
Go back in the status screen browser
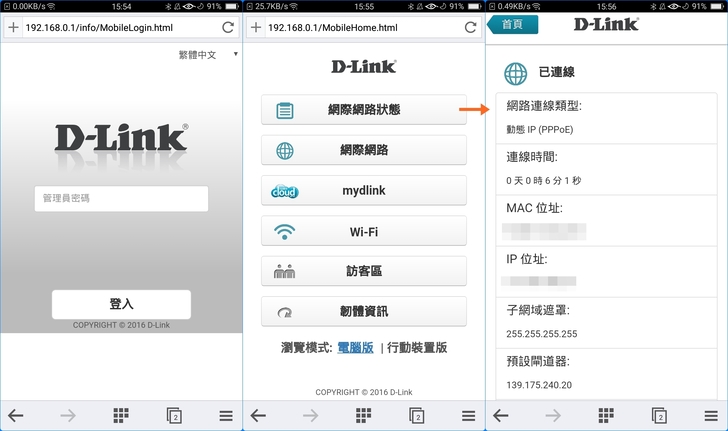[x=500, y=415]
